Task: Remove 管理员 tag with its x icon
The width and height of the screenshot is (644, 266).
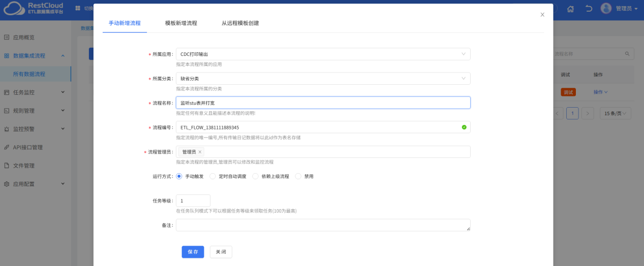Action: 200,152
